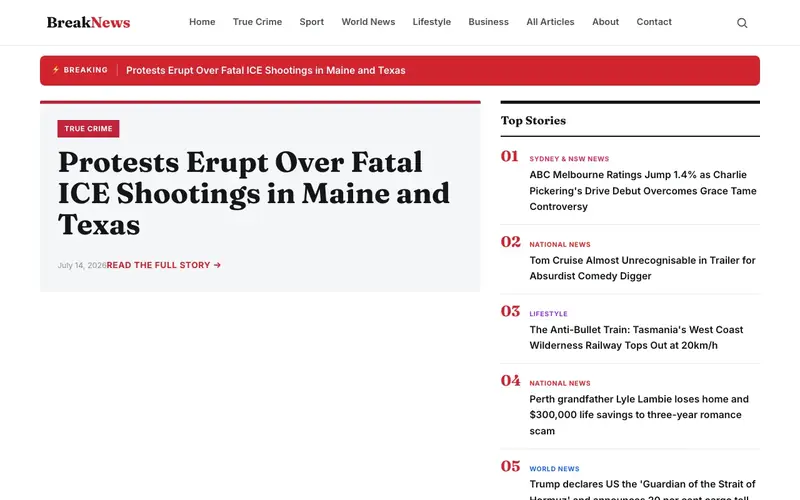Open the large Protests Erupt featured headline
This screenshot has height=500, width=800.
coord(254,193)
